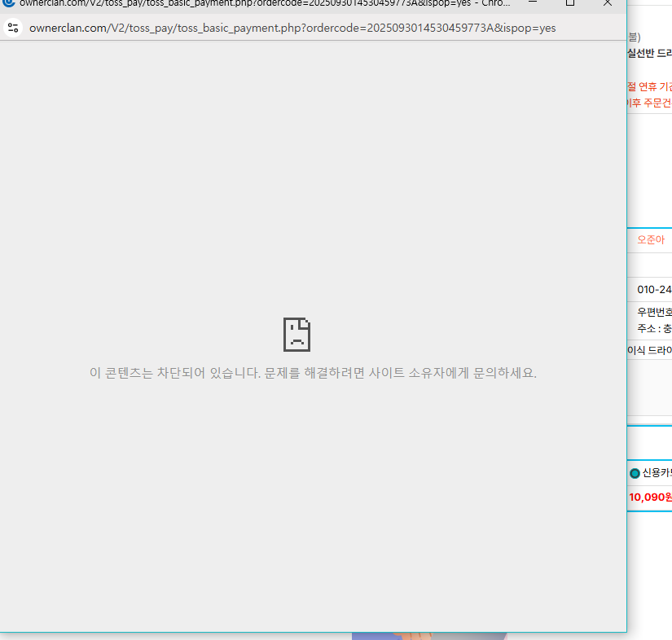This screenshot has height=640, width=672.
Task: Click the 주소 address line in the background page
Action: click(654, 329)
